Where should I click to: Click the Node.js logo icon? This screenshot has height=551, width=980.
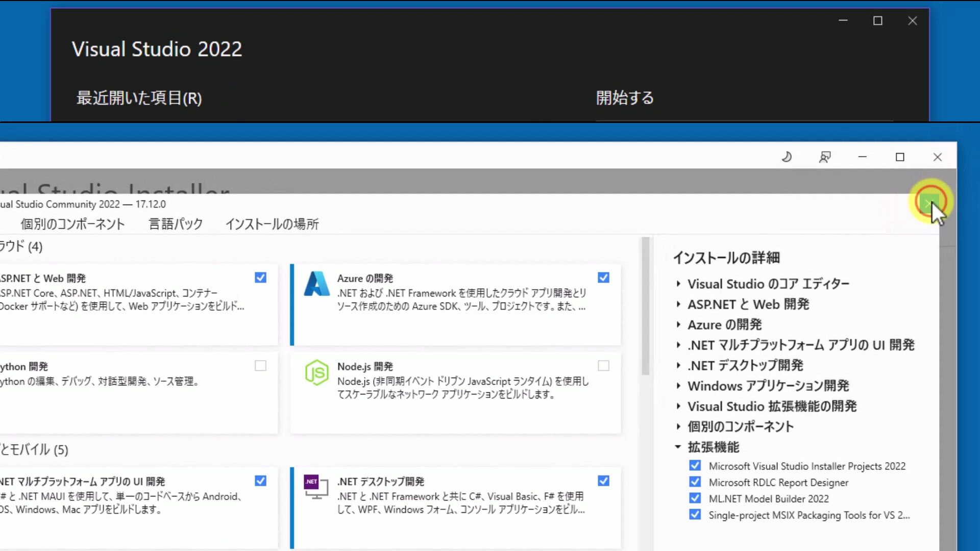click(x=317, y=372)
